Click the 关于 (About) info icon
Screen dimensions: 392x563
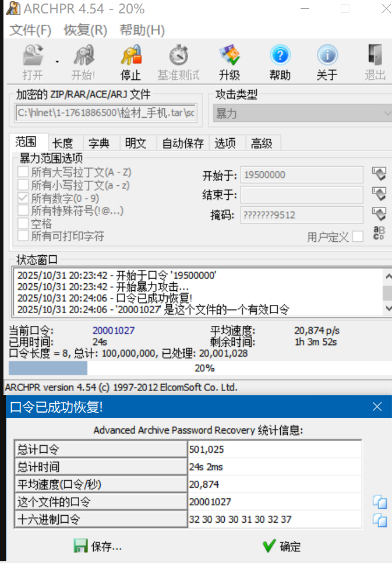click(327, 57)
